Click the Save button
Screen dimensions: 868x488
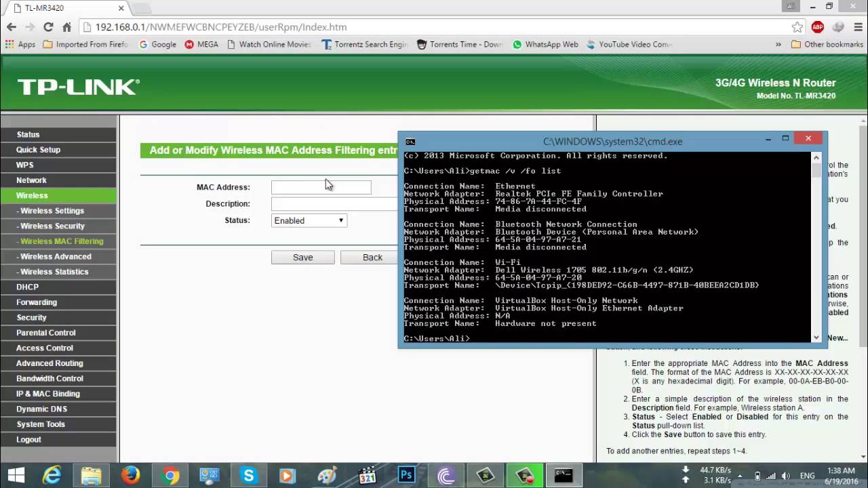pos(302,258)
